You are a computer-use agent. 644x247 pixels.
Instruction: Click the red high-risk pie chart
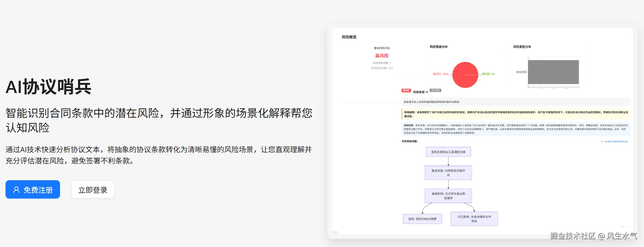(465, 75)
